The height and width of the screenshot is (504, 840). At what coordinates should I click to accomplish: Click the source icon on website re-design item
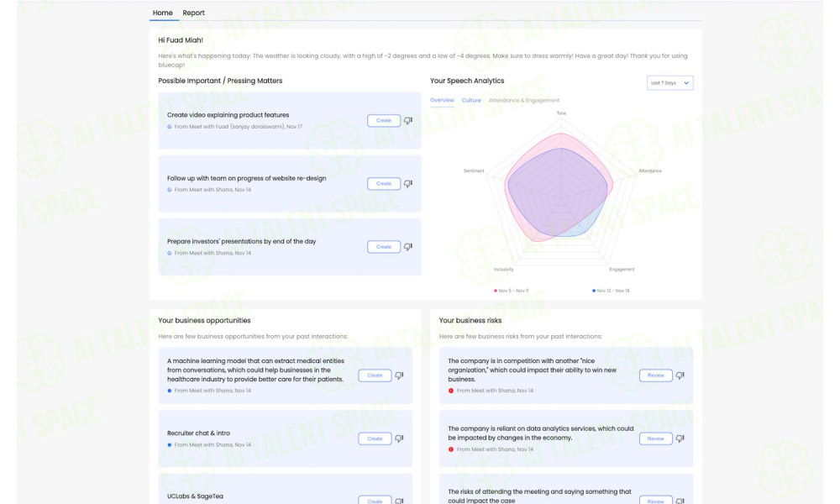[x=170, y=190]
